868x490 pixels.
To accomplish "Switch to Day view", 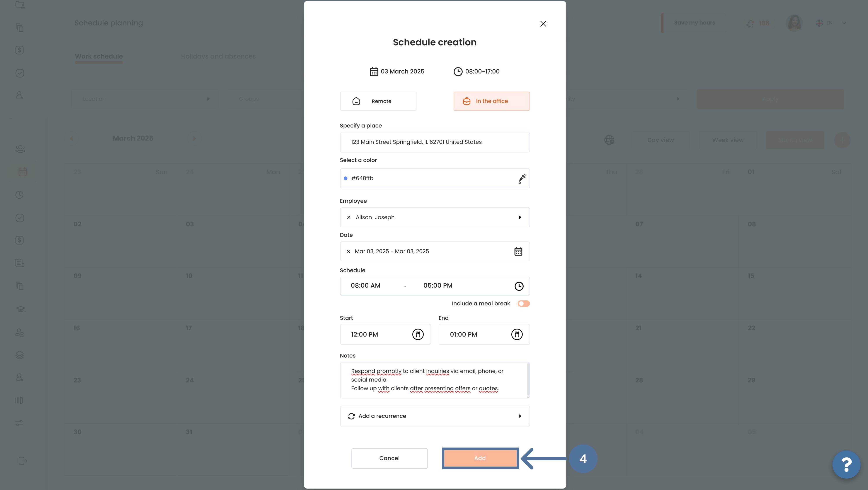I will click(660, 140).
